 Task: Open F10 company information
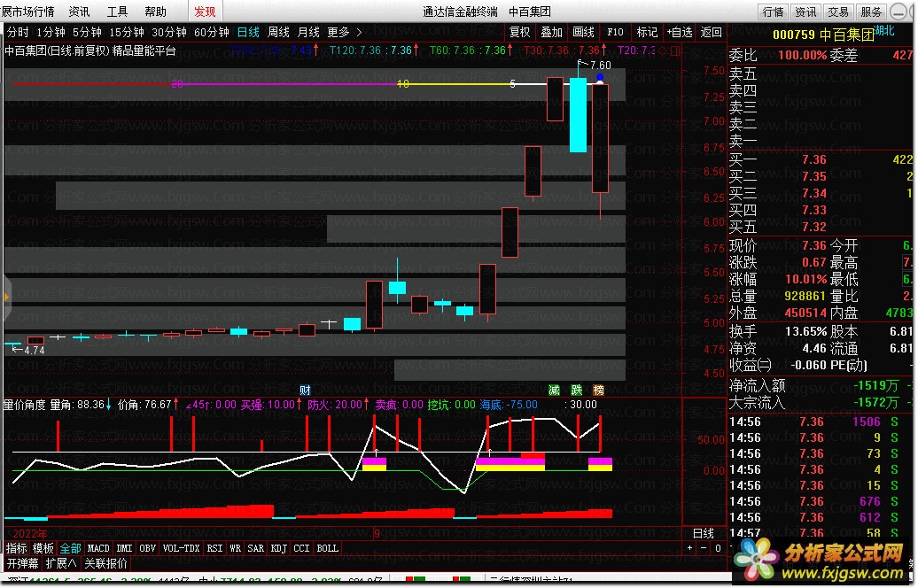click(x=615, y=32)
